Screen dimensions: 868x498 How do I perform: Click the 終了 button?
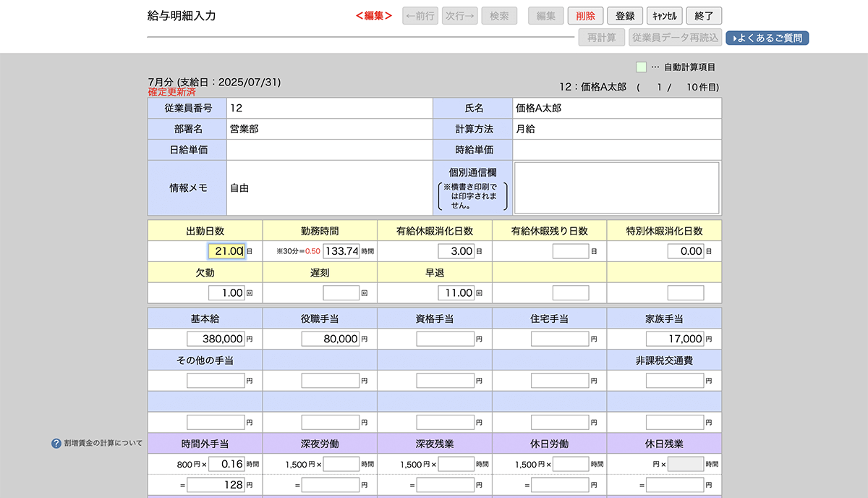click(x=704, y=16)
